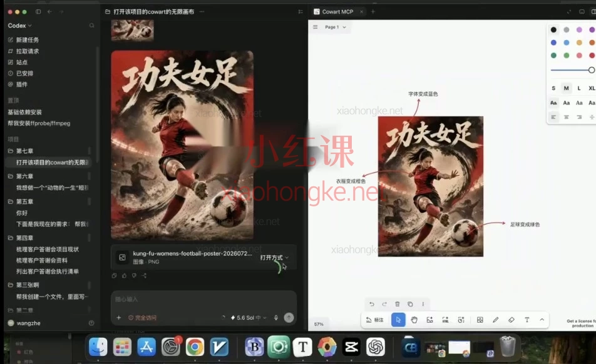Open CapCut from the Dock

click(351, 346)
